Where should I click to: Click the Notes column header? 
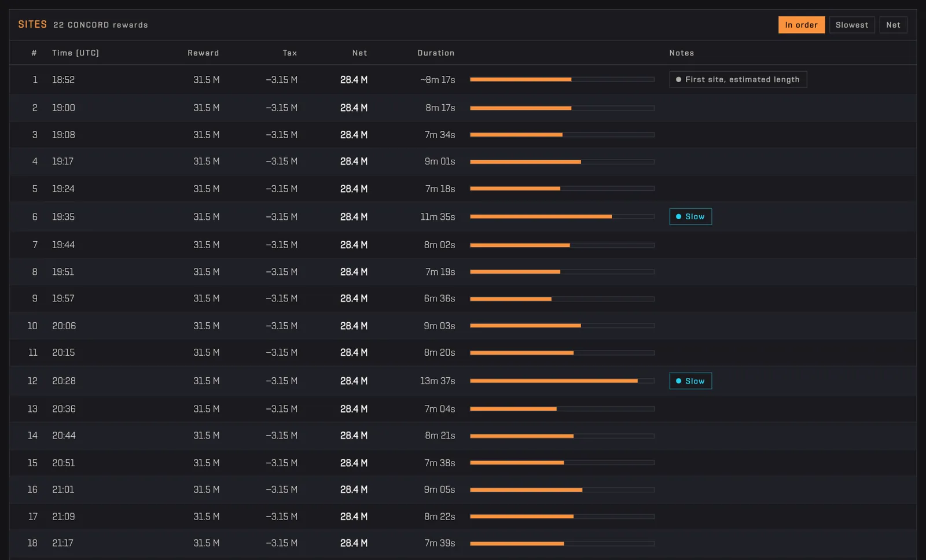pyautogui.click(x=681, y=53)
